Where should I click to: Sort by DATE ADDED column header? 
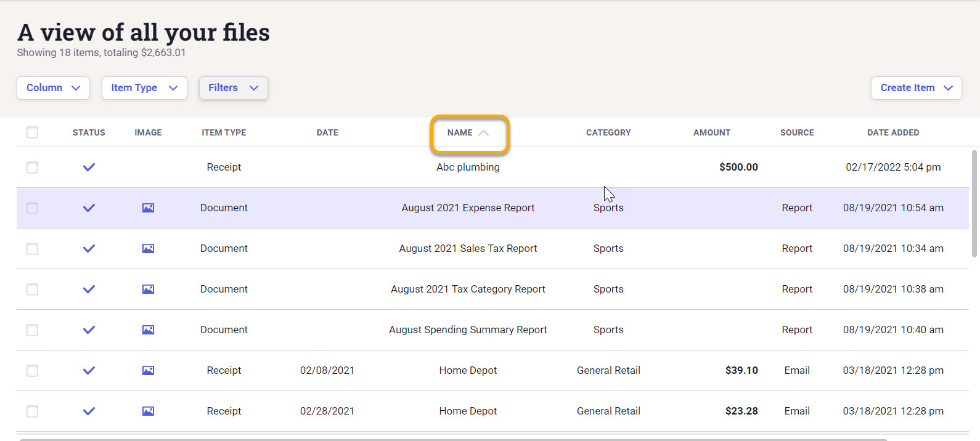pyautogui.click(x=893, y=132)
